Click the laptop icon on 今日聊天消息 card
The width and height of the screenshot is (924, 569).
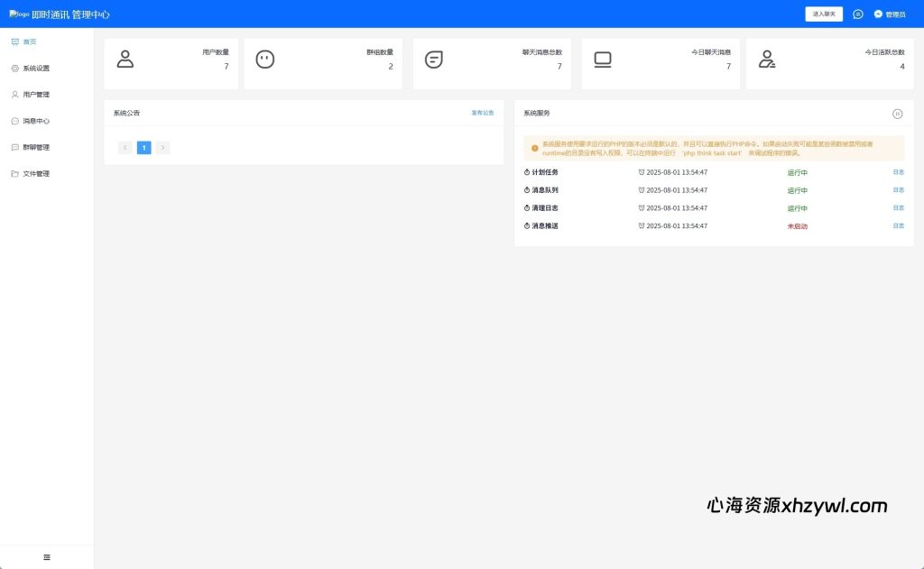pyautogui.click(x=603, y=60)
